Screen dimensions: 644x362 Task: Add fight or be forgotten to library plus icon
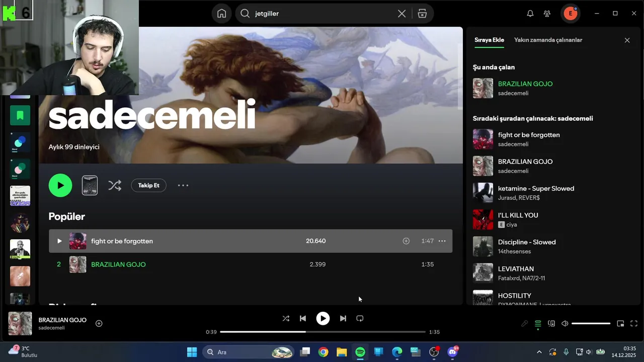tap(406, 241)
